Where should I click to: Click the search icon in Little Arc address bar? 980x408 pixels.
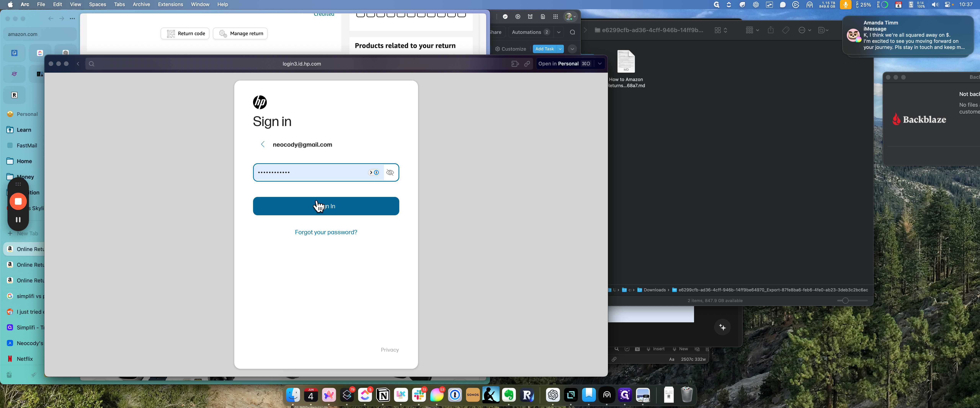tap(91, 64)
